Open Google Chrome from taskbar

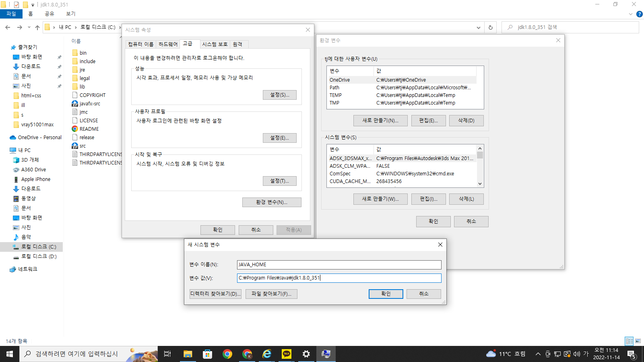pos(227,354)
